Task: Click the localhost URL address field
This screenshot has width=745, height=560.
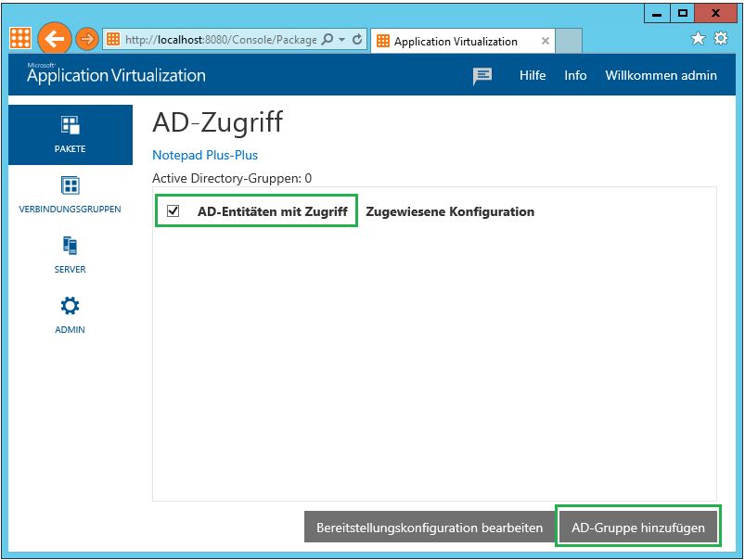Action: (218, 40)
